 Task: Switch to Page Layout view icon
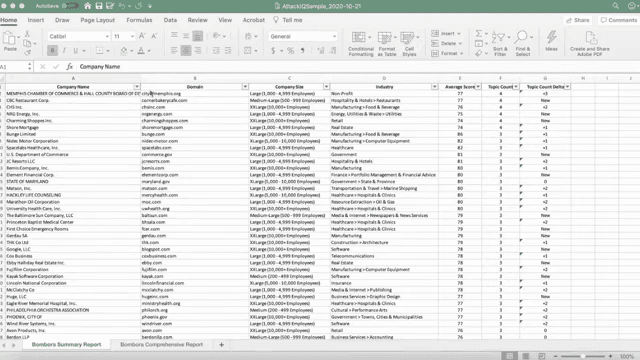click(x=526, y=356)
